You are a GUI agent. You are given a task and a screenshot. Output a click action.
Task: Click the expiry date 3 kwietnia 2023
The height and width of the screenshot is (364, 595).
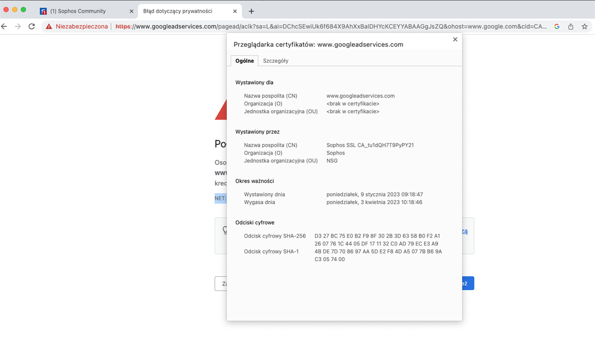click(374, 202)
